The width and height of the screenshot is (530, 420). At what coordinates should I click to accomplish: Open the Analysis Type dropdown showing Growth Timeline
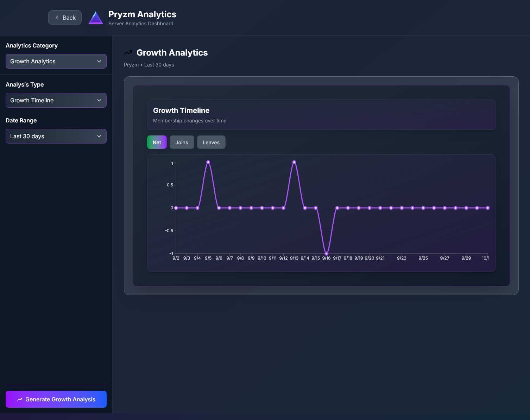click(x=56, y=100)
